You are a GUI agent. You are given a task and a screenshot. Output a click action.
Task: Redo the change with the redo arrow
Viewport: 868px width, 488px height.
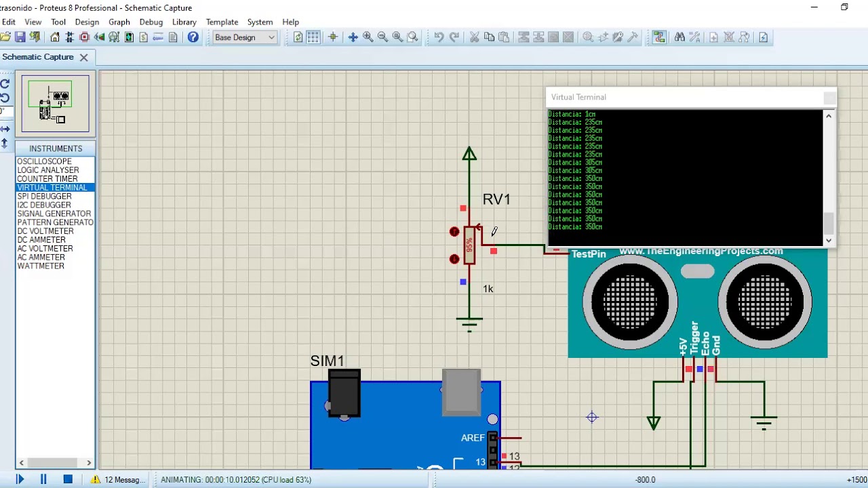(x=454, y=37)
